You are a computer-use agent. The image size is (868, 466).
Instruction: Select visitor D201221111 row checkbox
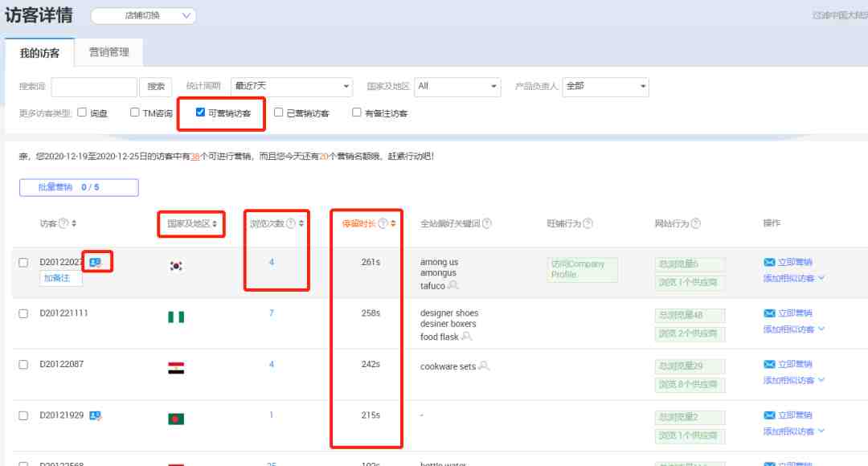(x=23, y=314)
